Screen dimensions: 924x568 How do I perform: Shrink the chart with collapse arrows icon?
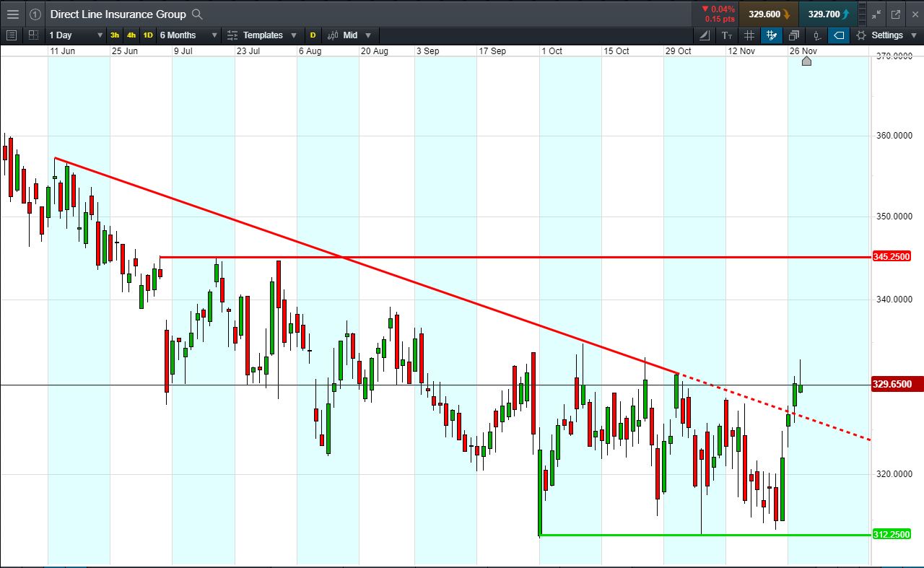876,14
